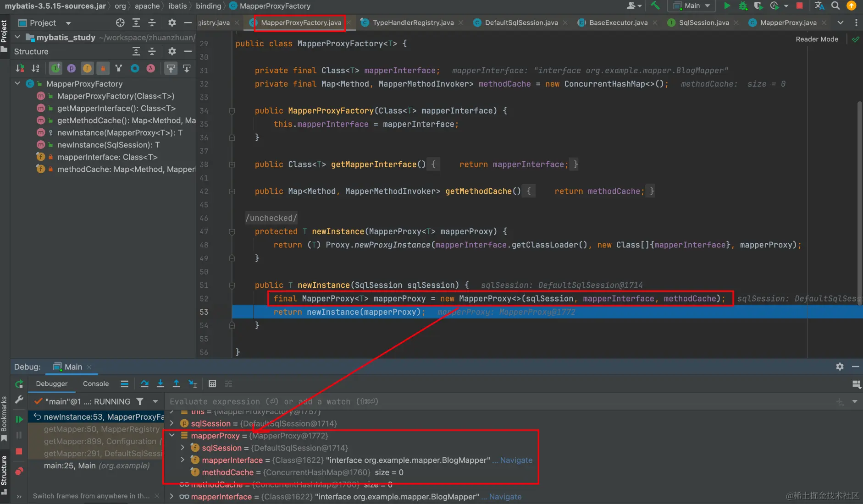Screen dimensions: 863x504
Task: Run the Main configuration with the green play icon
Action: tap(727, 6)
